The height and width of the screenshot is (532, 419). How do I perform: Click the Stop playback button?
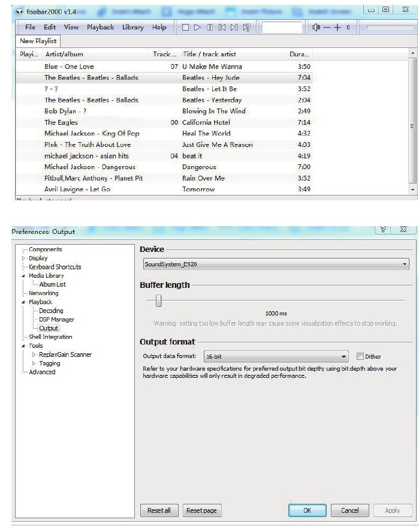click(185, 28)
